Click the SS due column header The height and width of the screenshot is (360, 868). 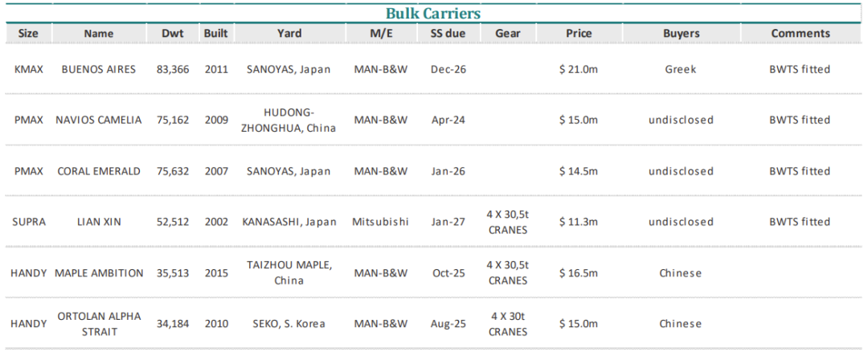click(448, 34)
